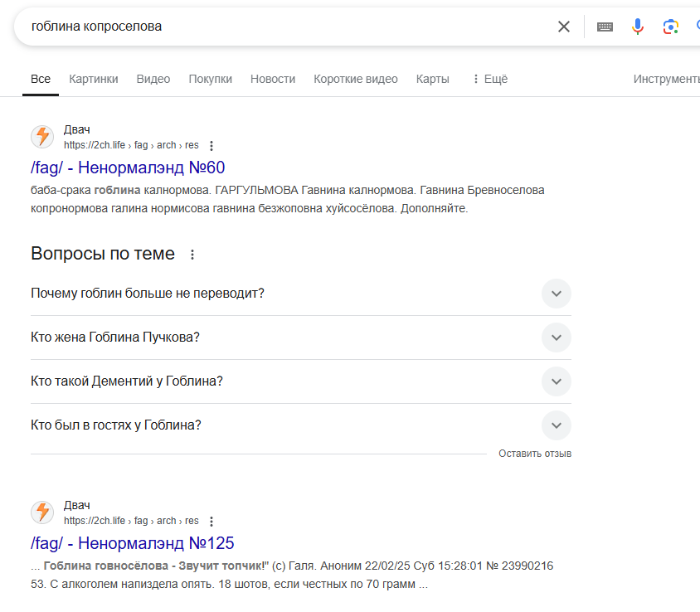Screen dimensions: 700x612
Task: Open the Инструменты search tools
Action: tap(667, 79)
